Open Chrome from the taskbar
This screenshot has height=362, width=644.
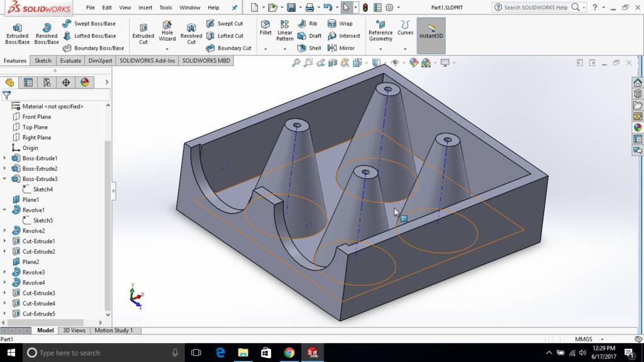[x=289, y=353]
